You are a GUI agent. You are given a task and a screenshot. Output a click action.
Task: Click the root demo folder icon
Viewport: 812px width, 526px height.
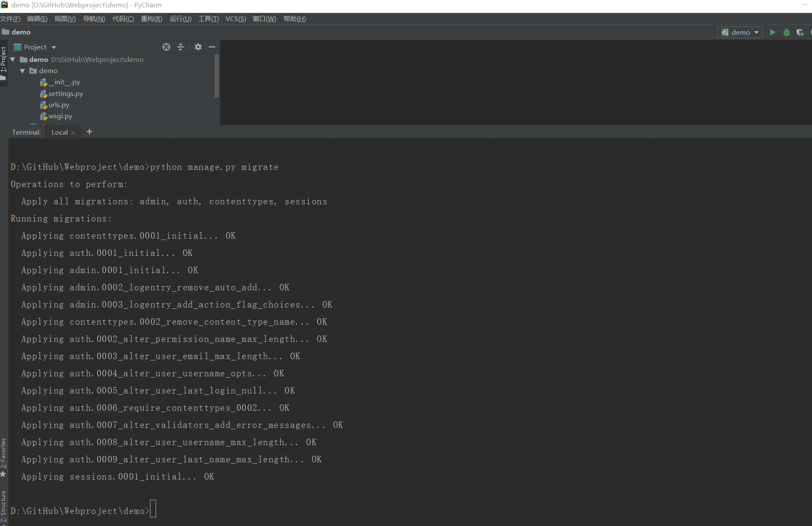pyautogui.click(x=24, y=59)
